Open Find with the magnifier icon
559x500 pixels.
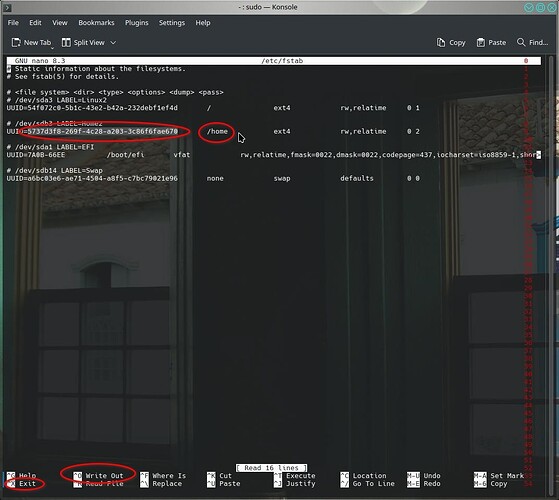[521, 42]
